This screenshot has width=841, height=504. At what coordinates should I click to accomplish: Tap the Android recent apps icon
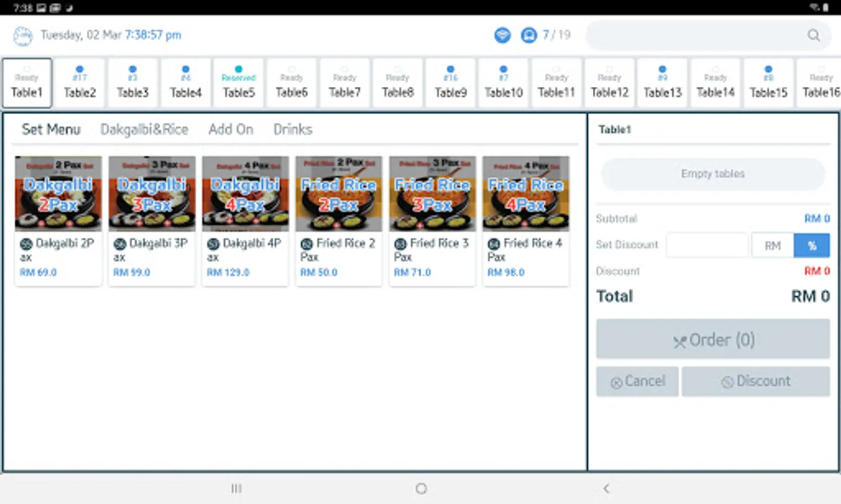coord(236,488)
